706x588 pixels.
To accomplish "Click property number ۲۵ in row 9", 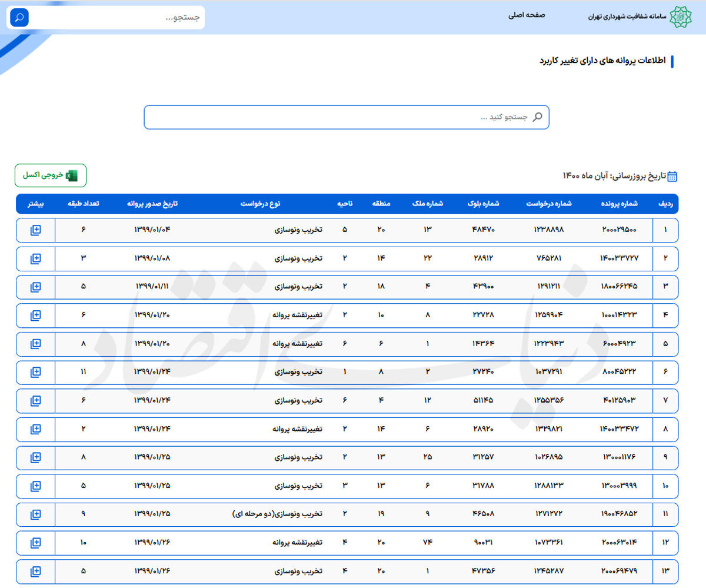I will (x=428, y=457).
